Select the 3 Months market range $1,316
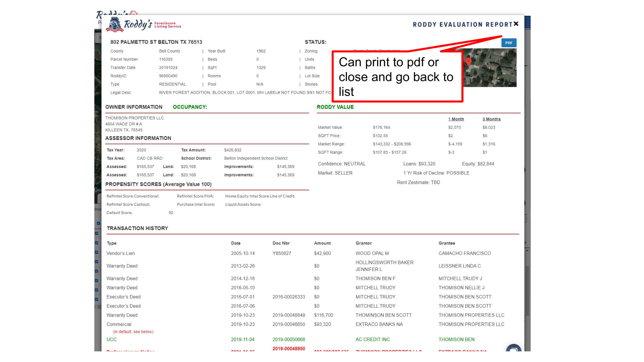Viewport: 644px width, 362px height. coord(489,144)
